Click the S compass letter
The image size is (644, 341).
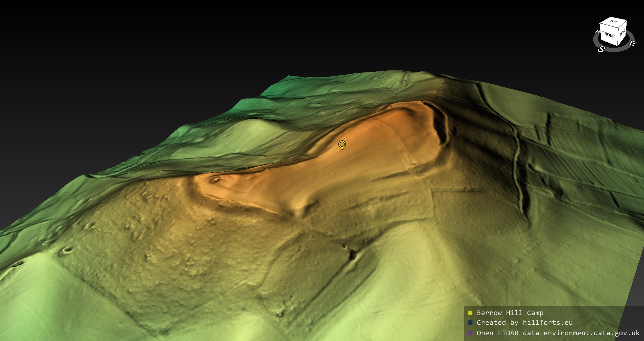[601, 49]
